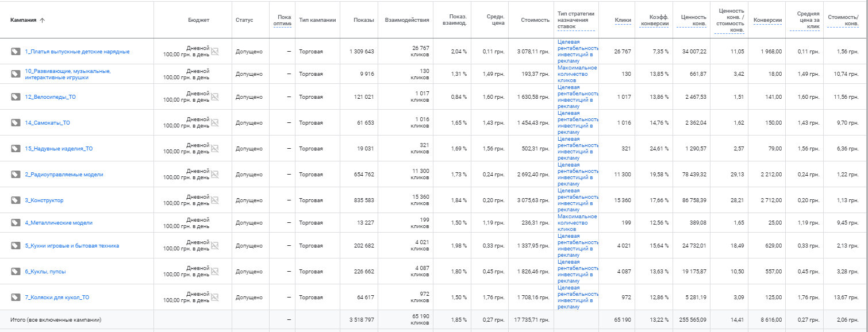The height and width of the screenshot is (332, 868).
Task: Open campaign 15_Надувные изделия_ТО
Action: point(59,149)
